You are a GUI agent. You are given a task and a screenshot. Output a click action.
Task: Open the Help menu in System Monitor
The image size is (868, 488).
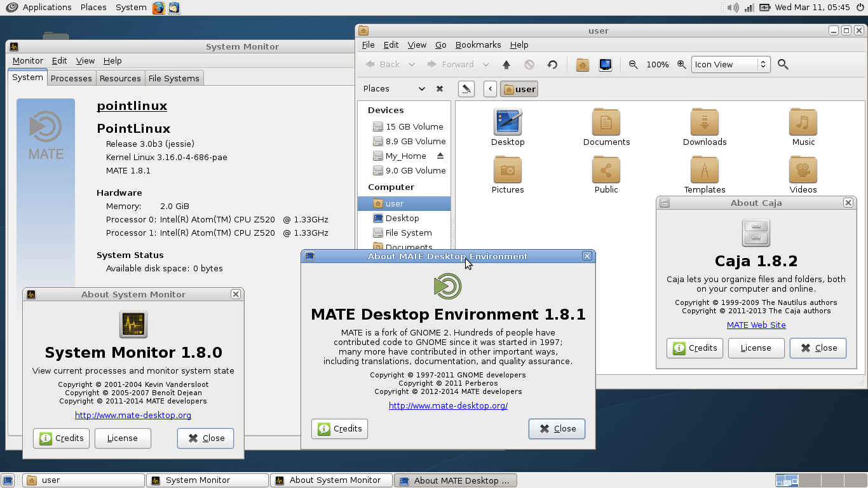pos(112,60)
